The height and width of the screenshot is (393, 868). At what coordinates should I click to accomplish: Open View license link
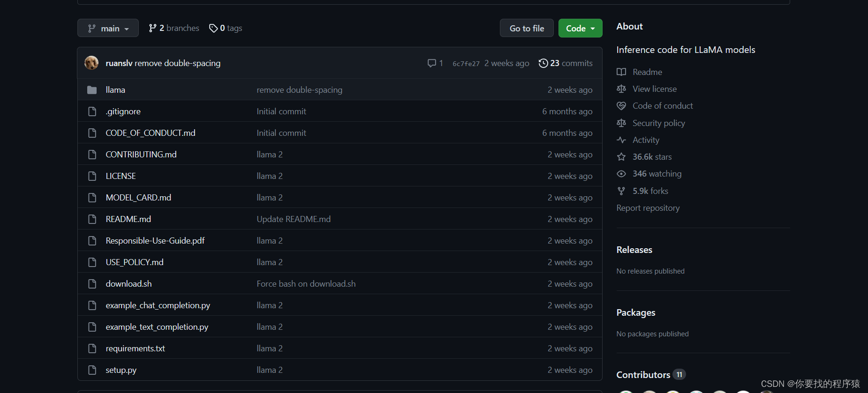click(655, 89)
